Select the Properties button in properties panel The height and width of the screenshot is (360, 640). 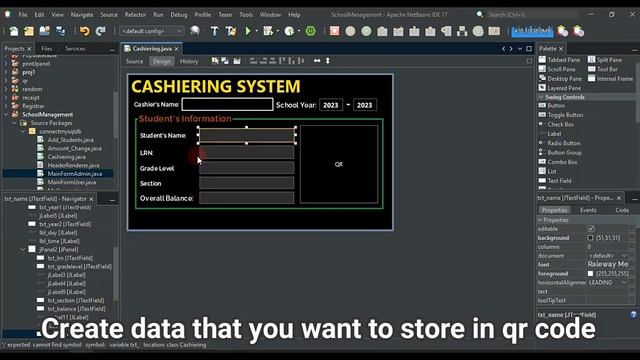[x=554, y=210]
